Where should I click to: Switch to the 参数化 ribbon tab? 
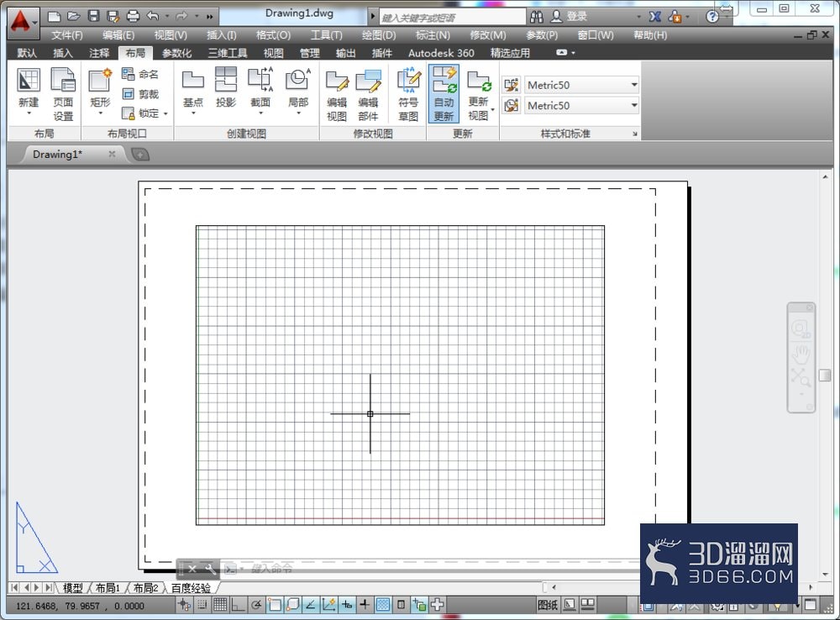point(176,53)
